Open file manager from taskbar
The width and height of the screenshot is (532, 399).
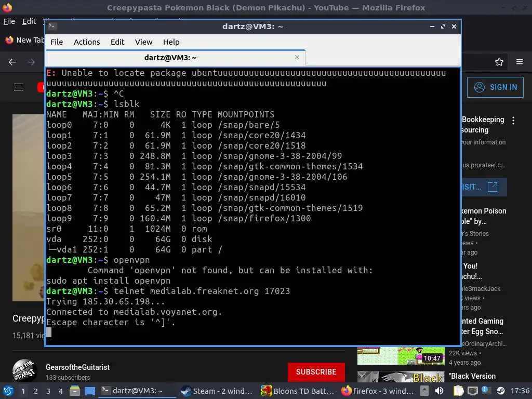tap(75, 391)
